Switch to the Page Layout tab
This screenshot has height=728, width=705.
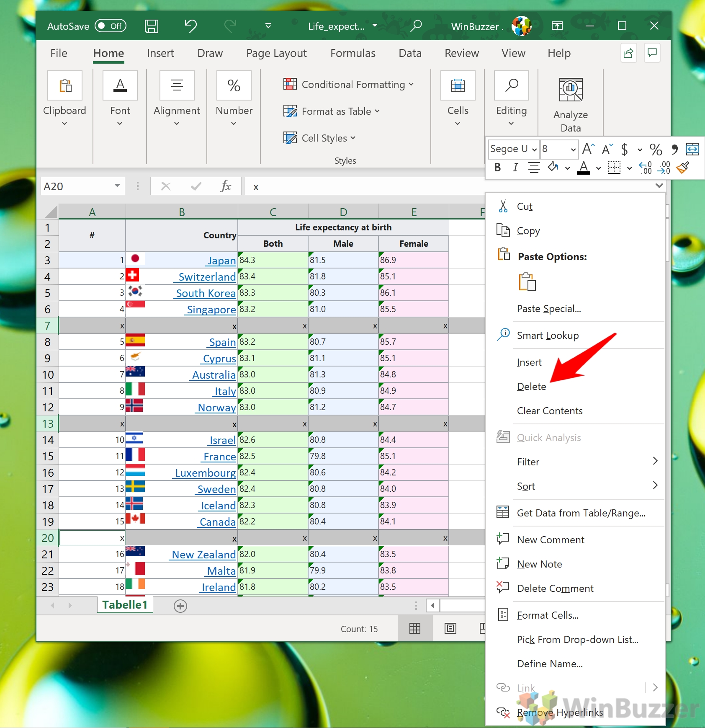click(276, 53)
